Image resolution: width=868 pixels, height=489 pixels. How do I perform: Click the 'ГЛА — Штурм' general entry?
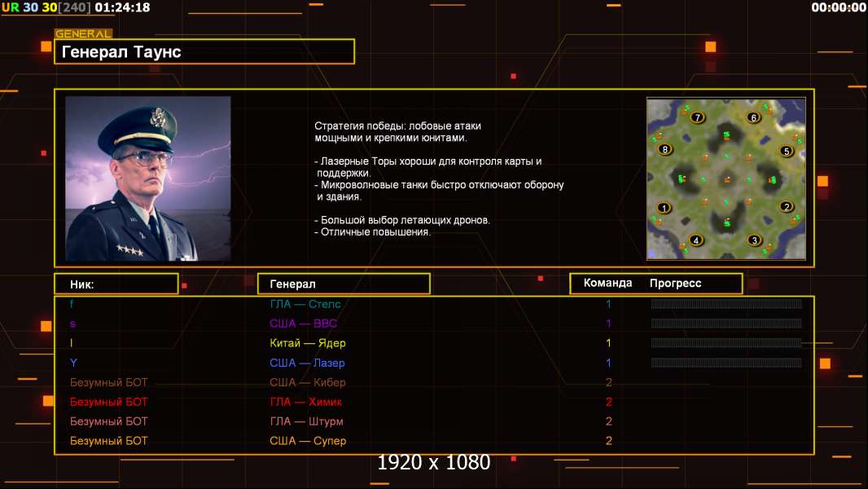point(307,421)
